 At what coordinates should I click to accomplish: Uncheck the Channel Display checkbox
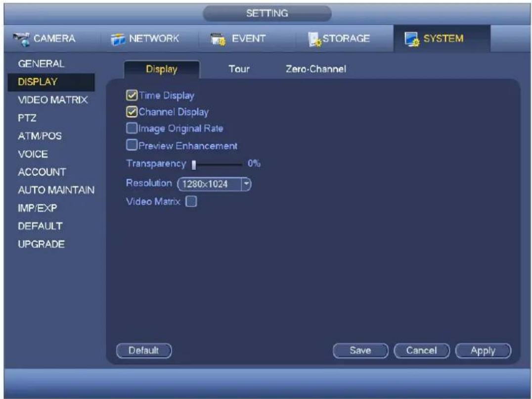tap(132, 112)
